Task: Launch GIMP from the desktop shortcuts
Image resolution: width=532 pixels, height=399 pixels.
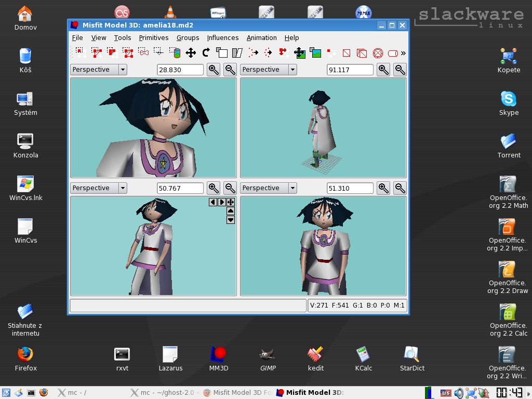Action: 268,354
